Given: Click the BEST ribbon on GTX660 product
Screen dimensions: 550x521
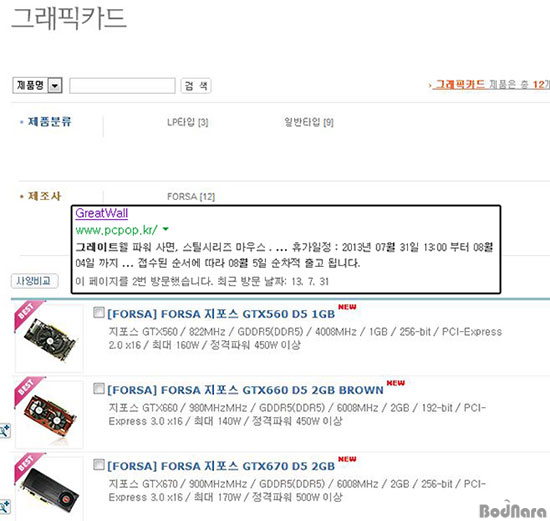Looking at the screenshot, I should click(28, 391).
